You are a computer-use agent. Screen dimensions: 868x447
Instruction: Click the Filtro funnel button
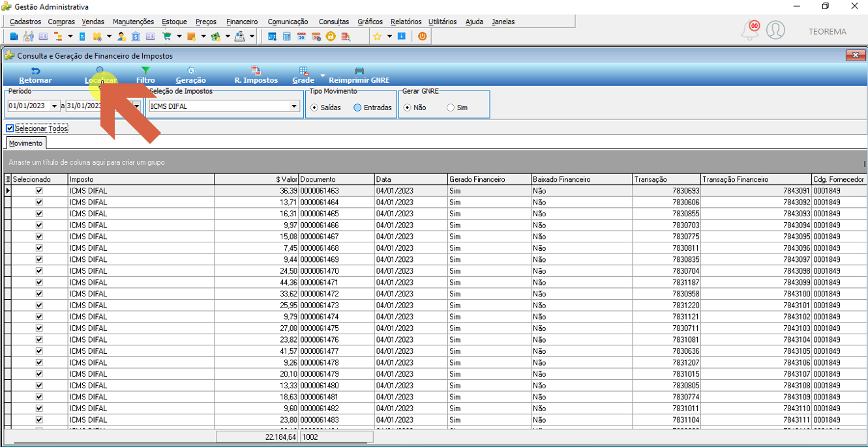pos(145,75)
